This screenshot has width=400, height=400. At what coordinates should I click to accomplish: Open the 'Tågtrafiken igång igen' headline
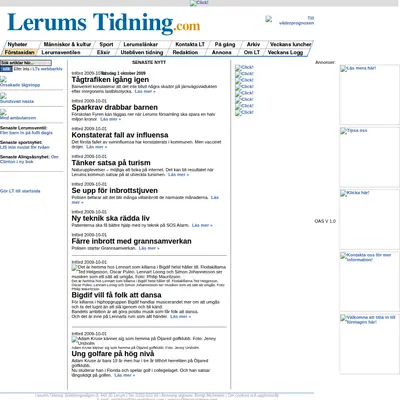coord(110,80)
